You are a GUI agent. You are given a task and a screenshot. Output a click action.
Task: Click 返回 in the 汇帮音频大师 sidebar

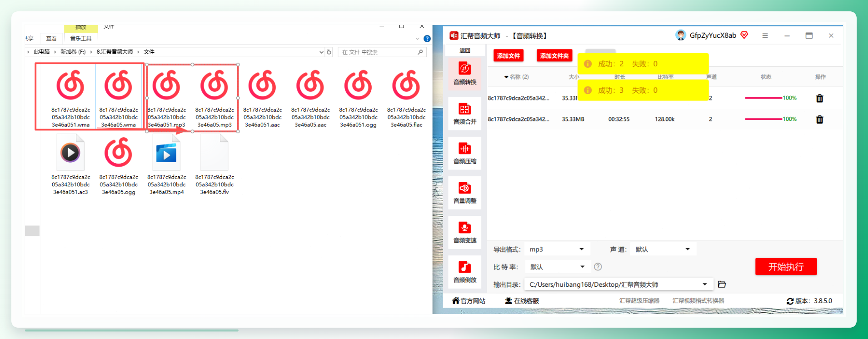(464, 50)
